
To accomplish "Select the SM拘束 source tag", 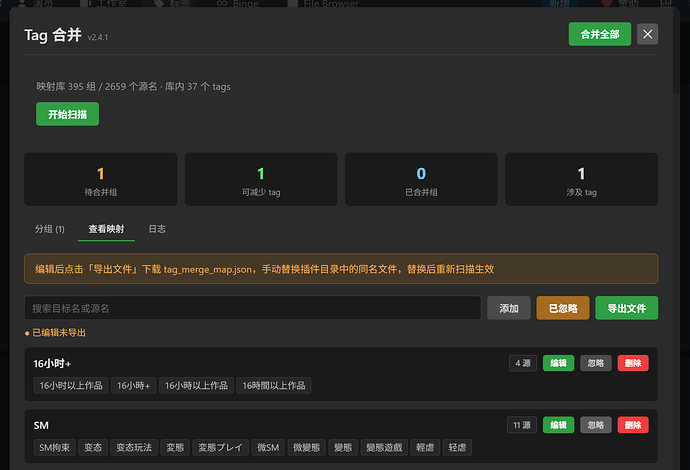I will coord(55,448).
